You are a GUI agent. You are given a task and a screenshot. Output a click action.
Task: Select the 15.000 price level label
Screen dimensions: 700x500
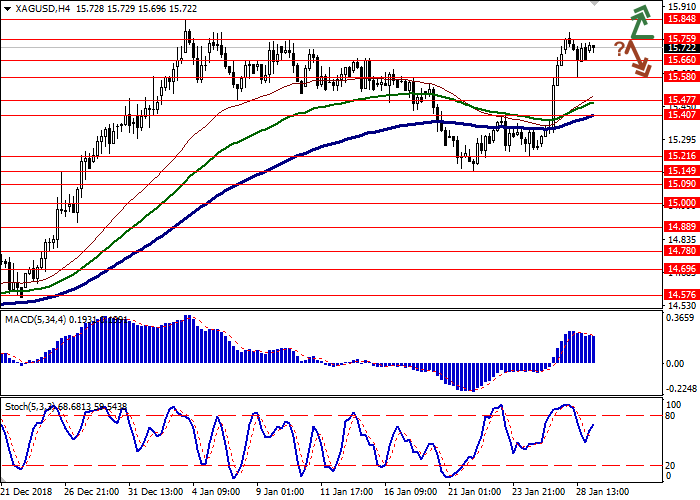click(x=681, y=203)
